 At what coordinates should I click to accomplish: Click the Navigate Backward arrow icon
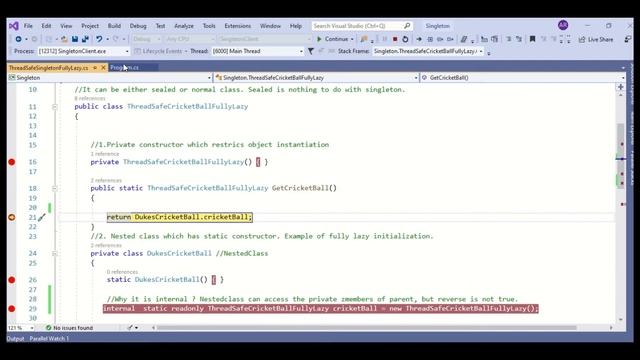click(x=18, y=39)
